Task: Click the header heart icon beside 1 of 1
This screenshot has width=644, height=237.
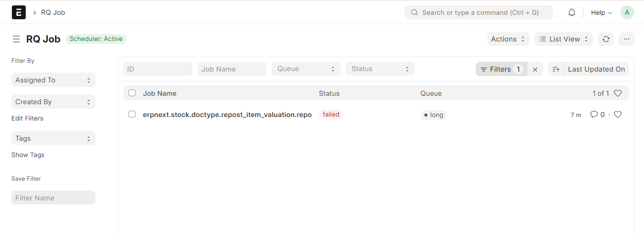Action: click(618, 93)
